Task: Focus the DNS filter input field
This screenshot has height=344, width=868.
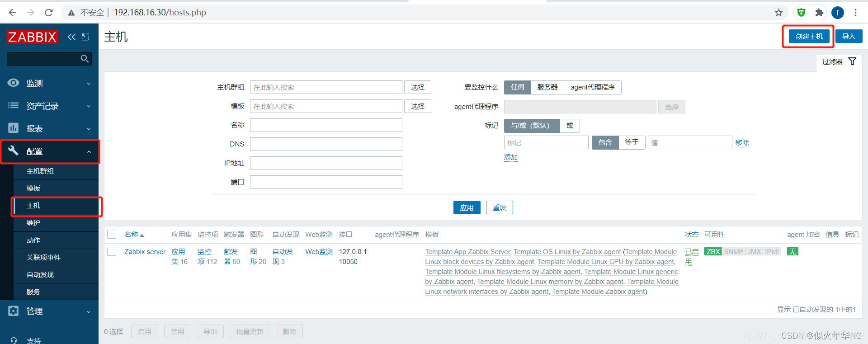Action: (326, 144)
